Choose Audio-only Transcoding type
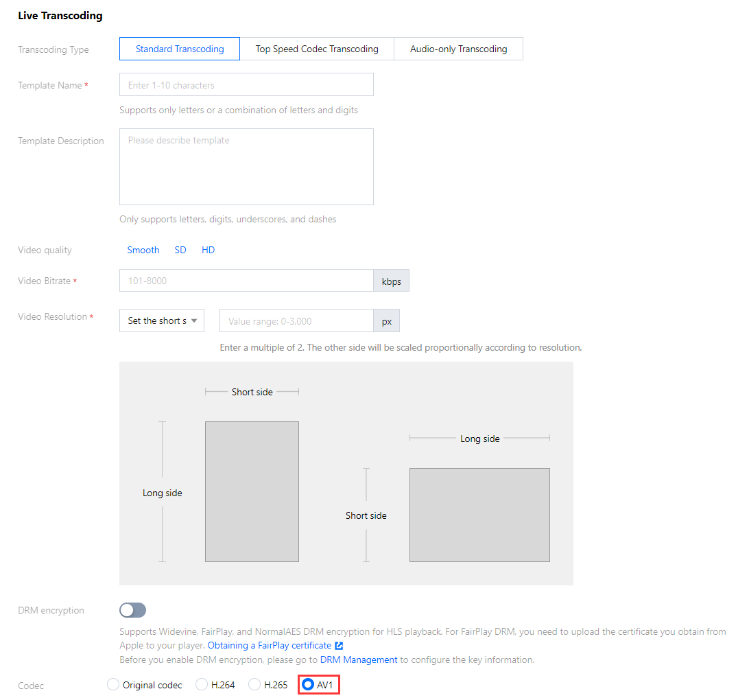Screen dimensions: 749x700 (458, 49)
